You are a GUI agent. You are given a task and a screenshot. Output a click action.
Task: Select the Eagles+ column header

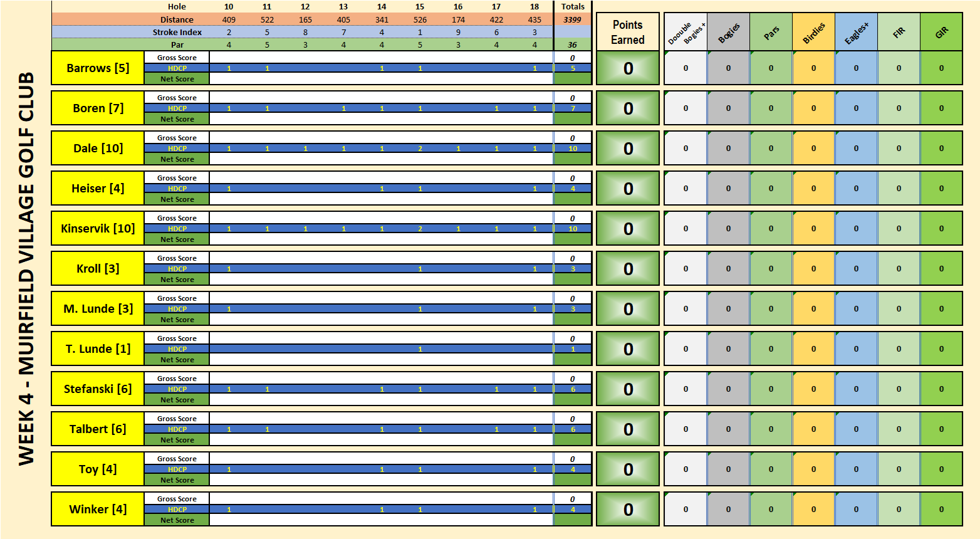[x=856, y=33]
